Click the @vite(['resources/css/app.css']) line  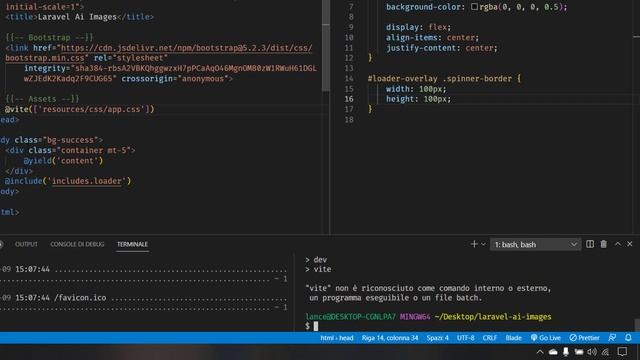coord(80,109)
